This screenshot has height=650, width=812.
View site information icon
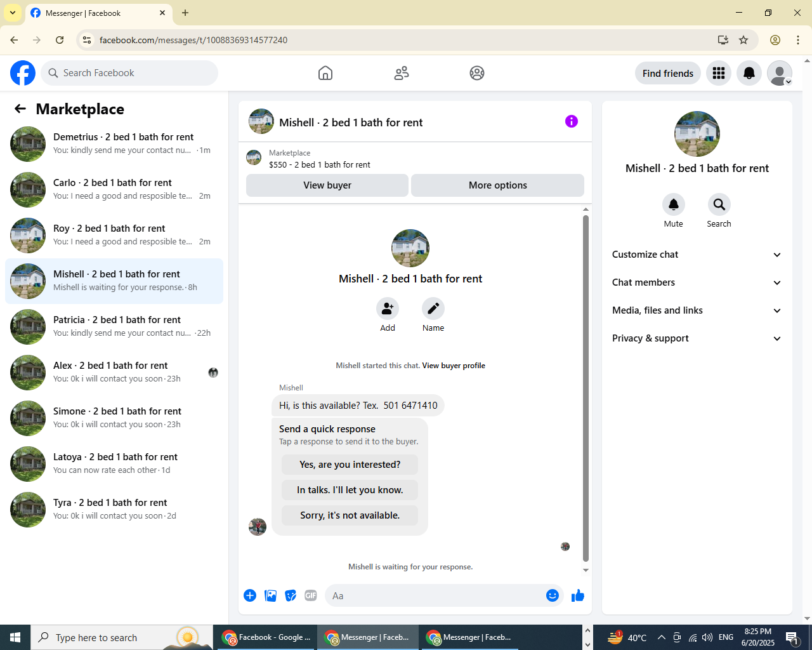point(87,40)
